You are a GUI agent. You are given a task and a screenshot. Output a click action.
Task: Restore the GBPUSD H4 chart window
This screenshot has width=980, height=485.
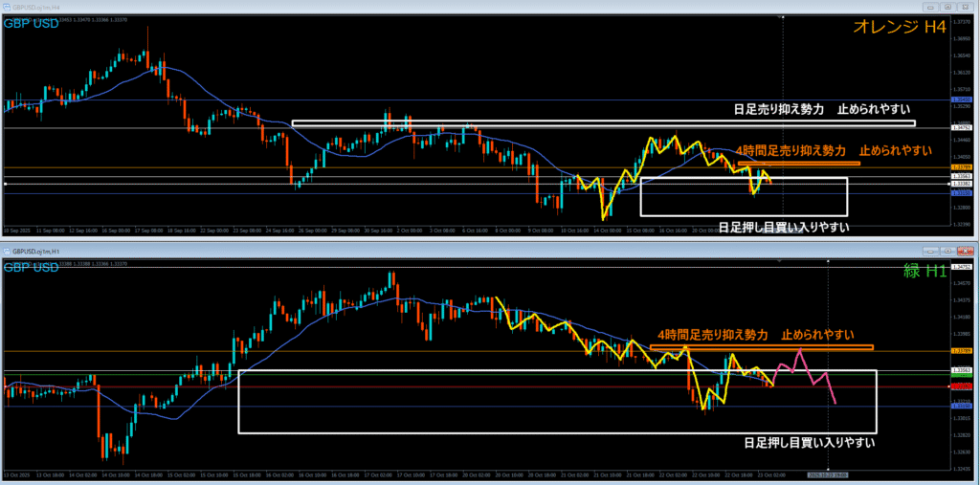948,7
